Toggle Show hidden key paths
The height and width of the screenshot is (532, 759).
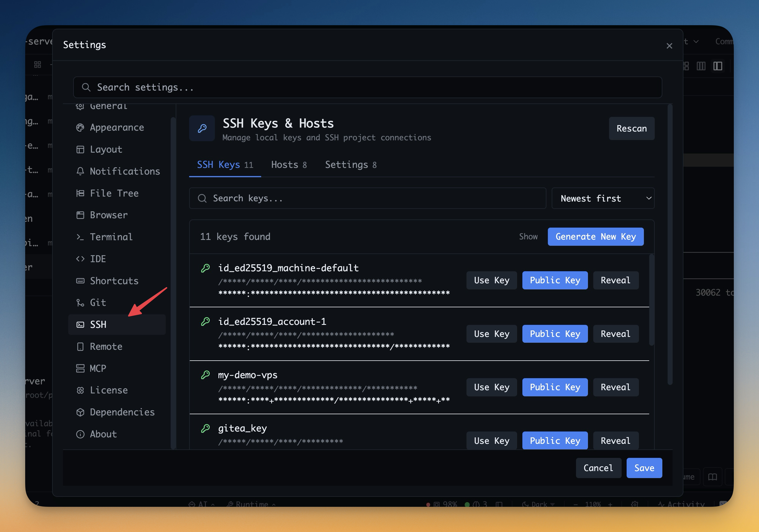(x=528, y=236)
